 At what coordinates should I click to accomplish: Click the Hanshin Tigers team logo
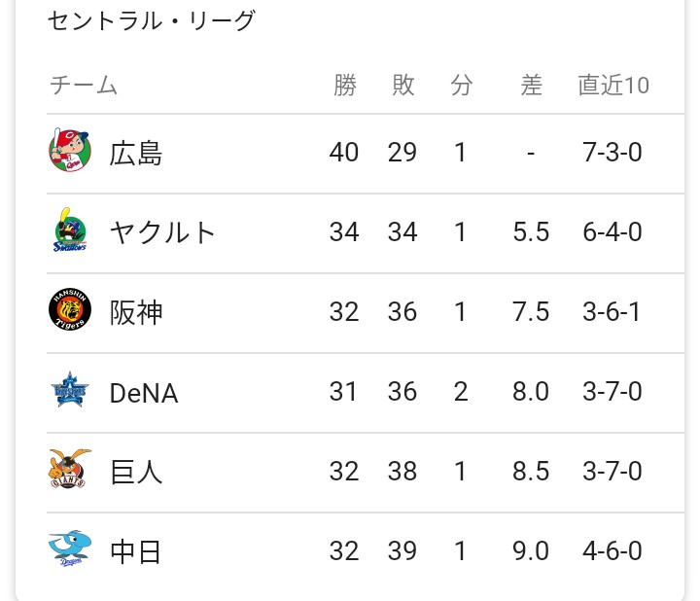tap(70, 309)
